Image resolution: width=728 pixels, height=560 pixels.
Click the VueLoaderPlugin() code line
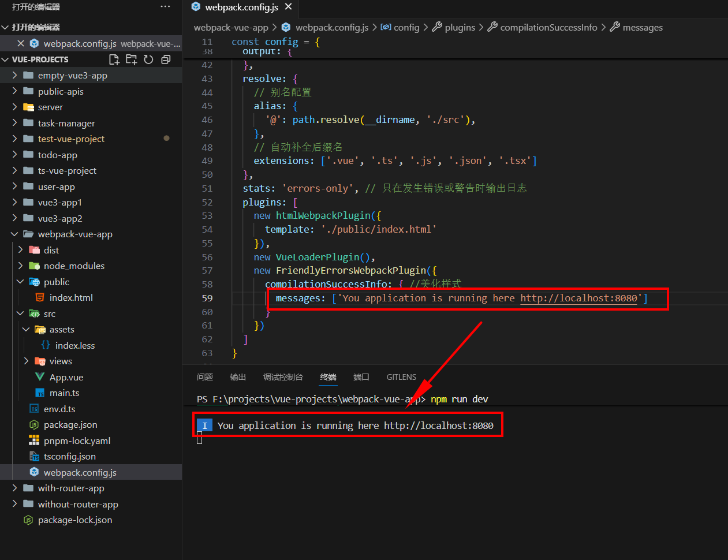pos(315,257)
